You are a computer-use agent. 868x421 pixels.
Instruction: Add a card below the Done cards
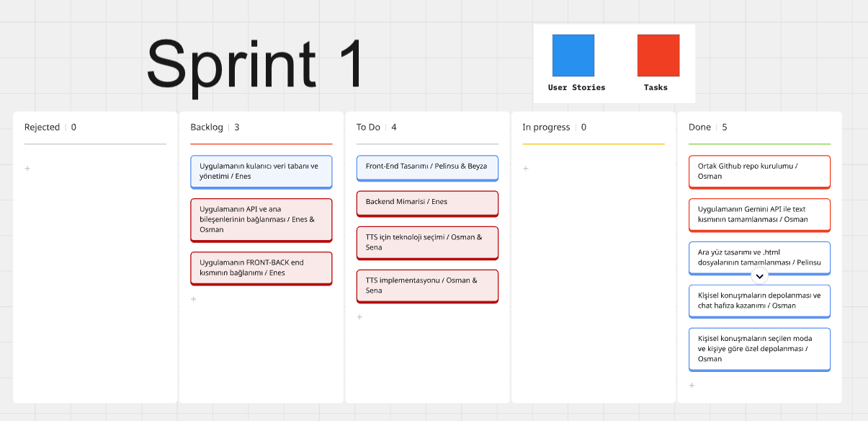tap(692, 386)
